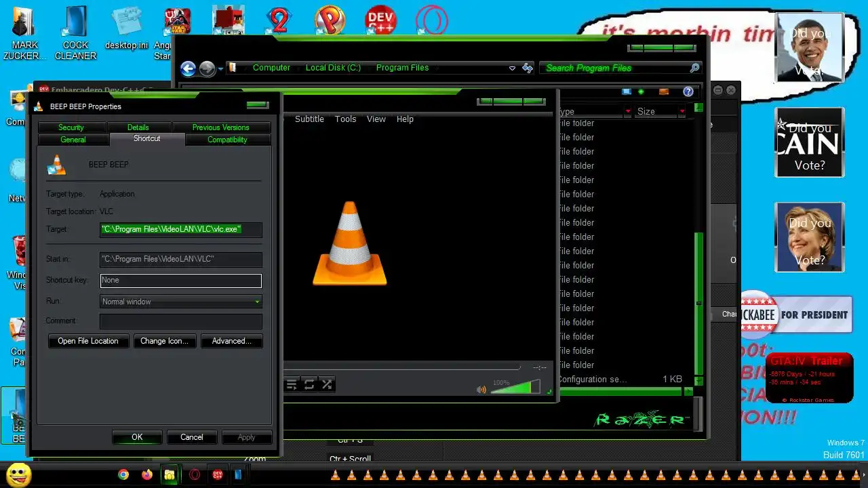Confirm properties with OK

137,437
